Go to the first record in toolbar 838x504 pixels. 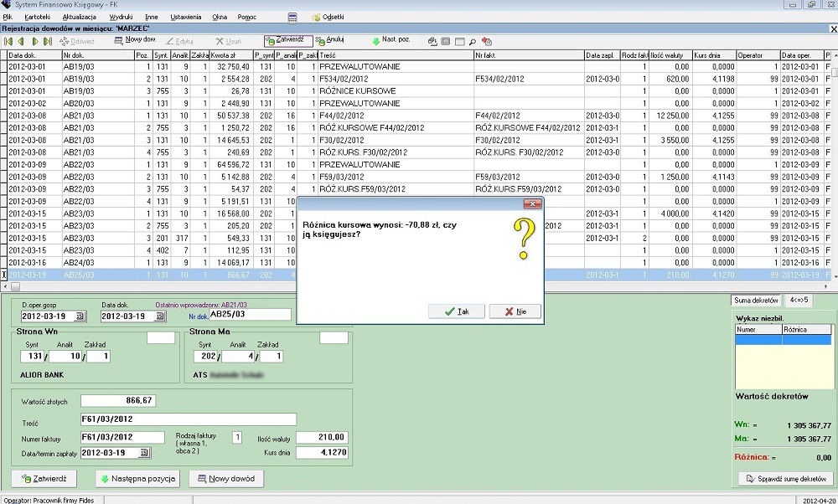pyautogui.click(x=8, y=41)
